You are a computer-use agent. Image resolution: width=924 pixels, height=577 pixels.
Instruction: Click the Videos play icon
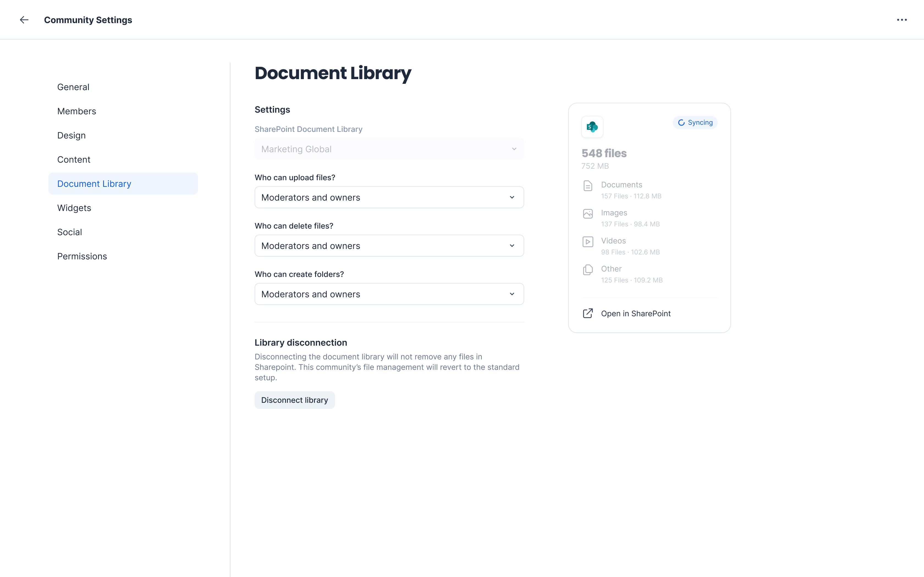coord(588,242)
